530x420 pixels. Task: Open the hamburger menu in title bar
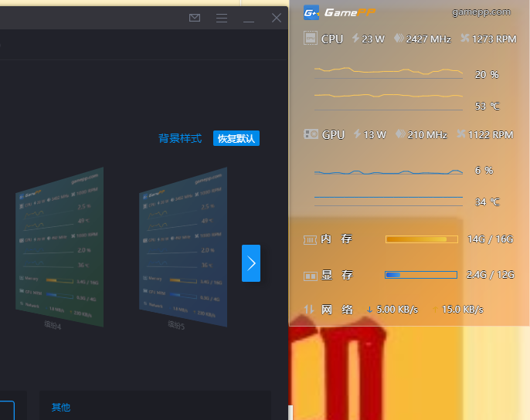222,18
